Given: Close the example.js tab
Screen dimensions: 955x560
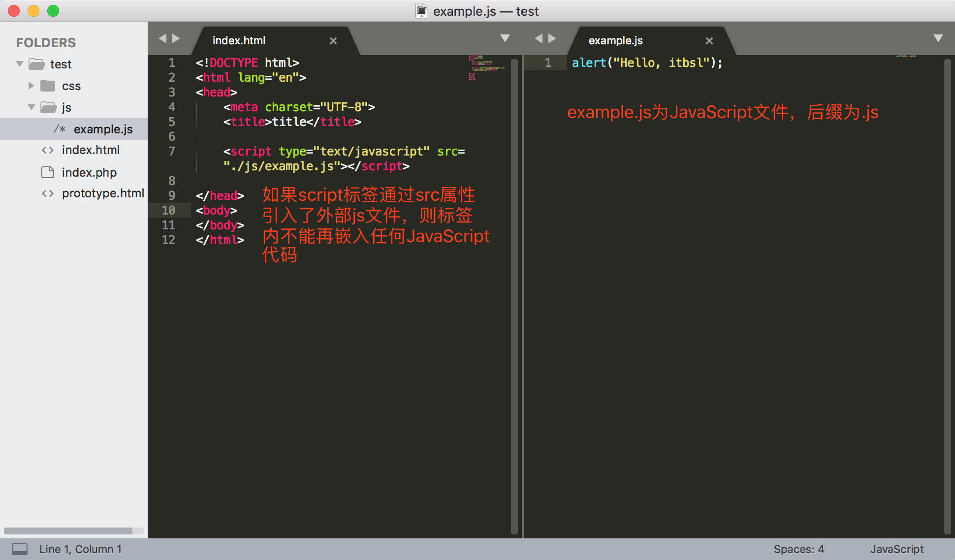Looking at the screenshot, I should tap(709, 41).
